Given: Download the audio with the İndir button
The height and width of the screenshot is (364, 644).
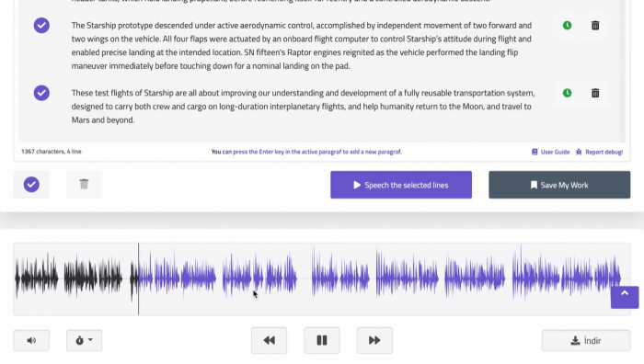Looking at the screenshot, I should (x=586, y=341).
